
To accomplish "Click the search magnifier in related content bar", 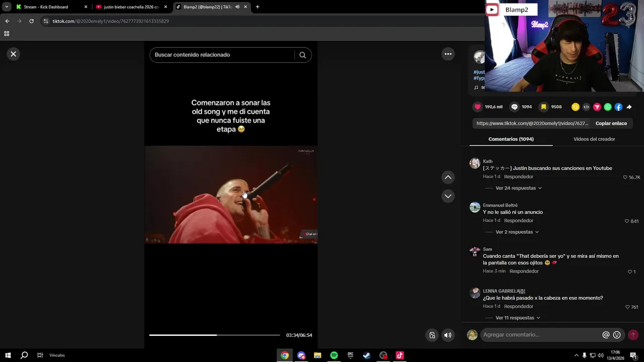I will click(302, 55).
